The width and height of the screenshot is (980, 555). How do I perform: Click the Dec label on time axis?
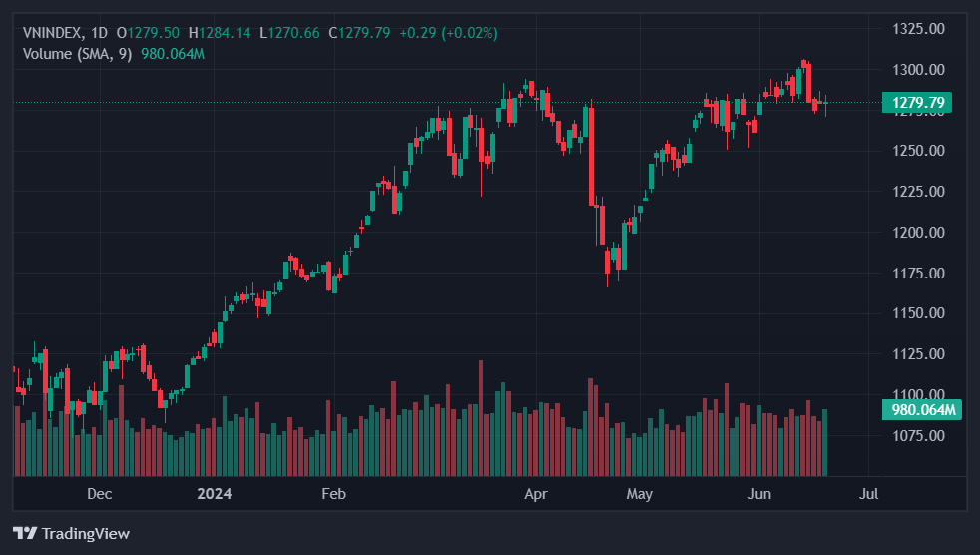tap(99, 494)
